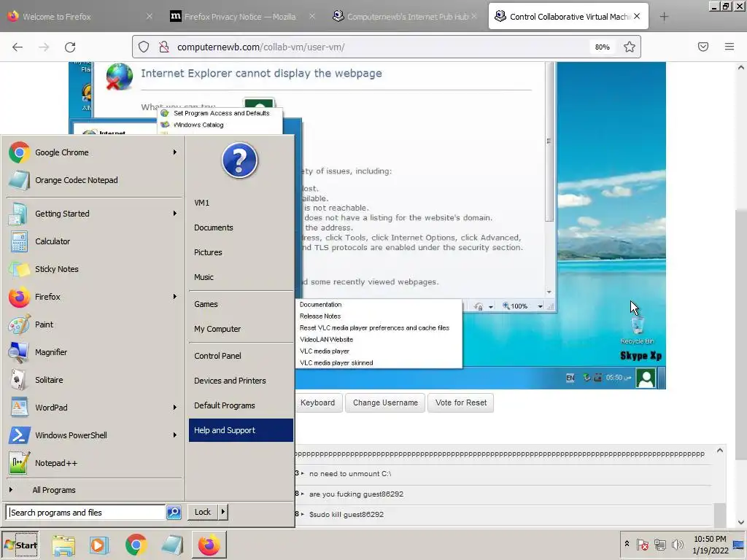Expand WordPad recent files arrow
The image size is (747, 560).
[x=175, y=408]
